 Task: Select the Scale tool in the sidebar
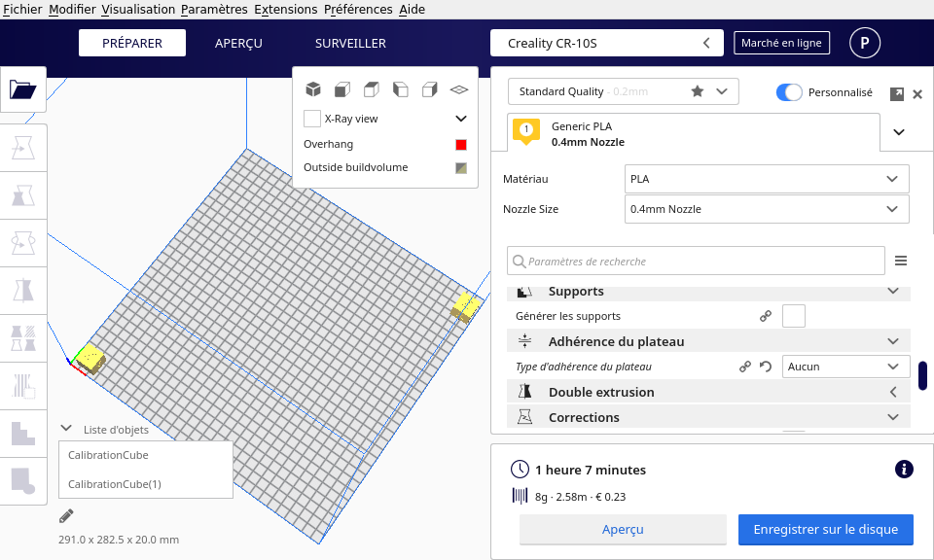pos(23,195)
